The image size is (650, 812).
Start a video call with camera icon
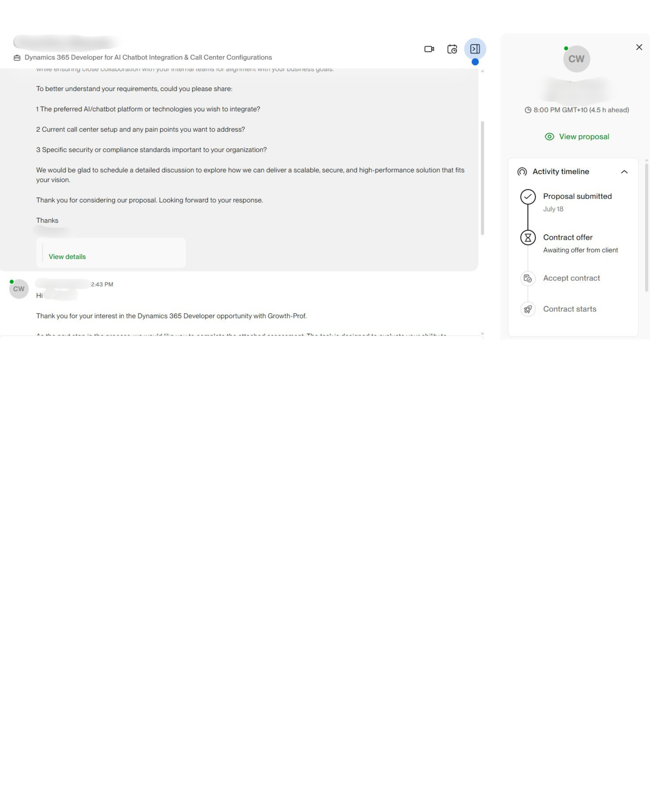click(x=429, y=49)
